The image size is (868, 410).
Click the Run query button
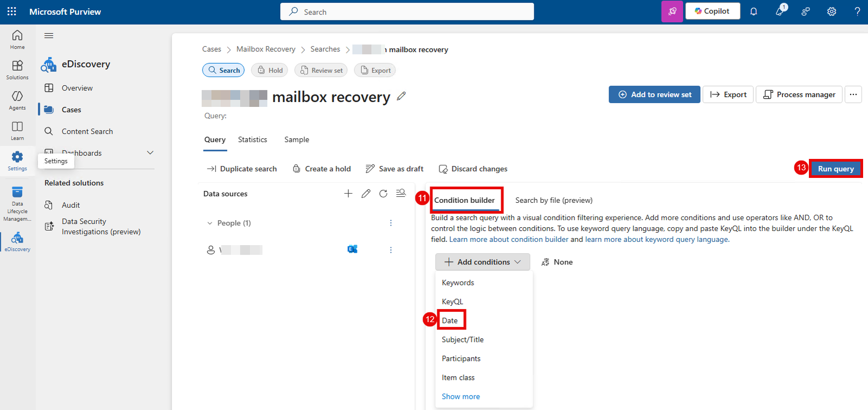(x=835, y=169)
